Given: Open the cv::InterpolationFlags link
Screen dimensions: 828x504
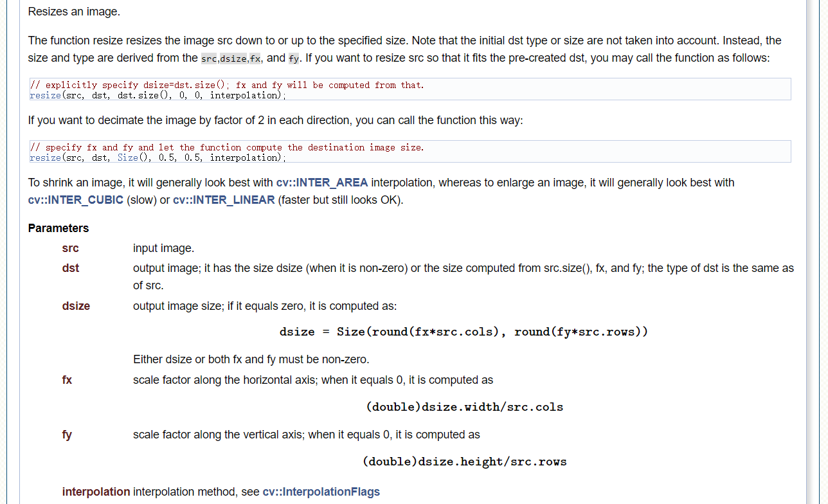Looking at the screenshot, I should pos(321,492).
